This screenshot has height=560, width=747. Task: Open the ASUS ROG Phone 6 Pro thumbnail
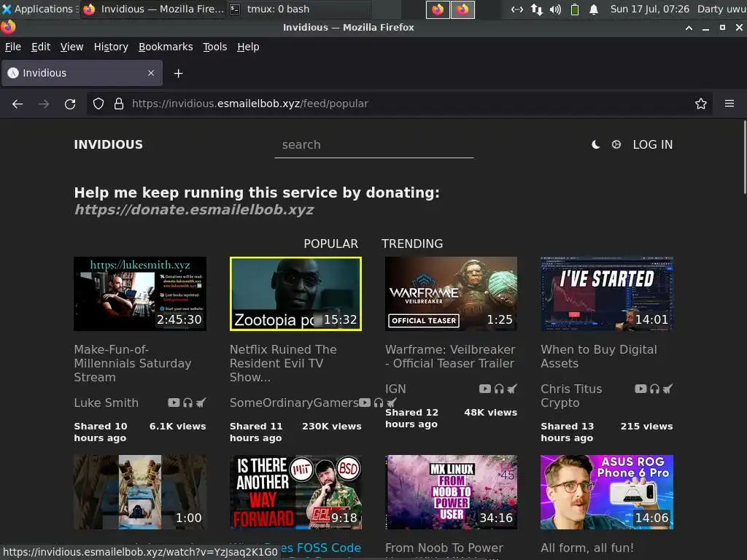[x=607, y=492]
